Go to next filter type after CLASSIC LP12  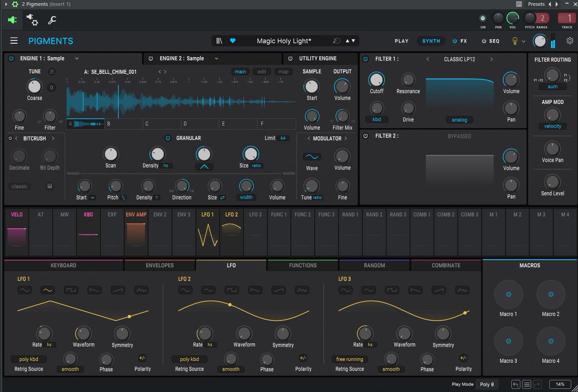[491, 59]
